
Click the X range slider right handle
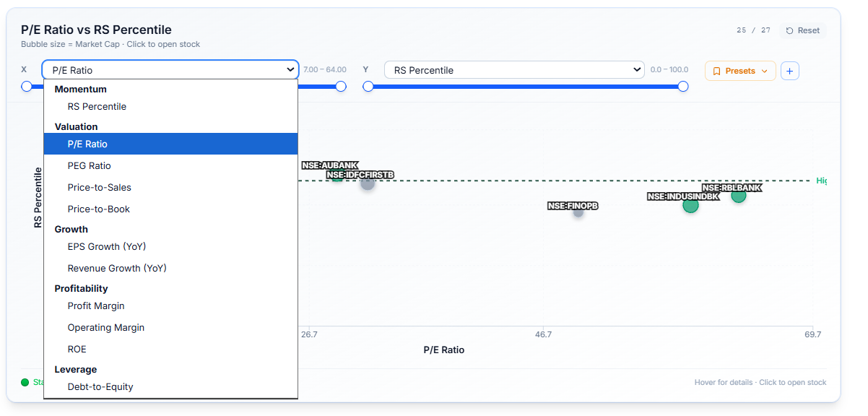coord(341,86)
